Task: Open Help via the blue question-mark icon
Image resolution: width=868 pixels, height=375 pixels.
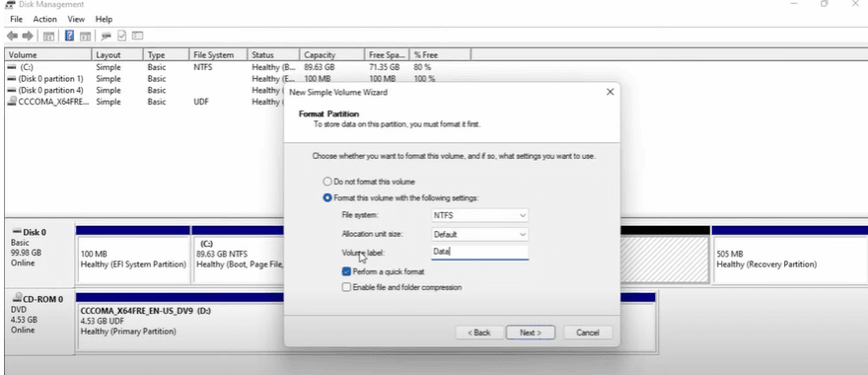Action: (x=70, y=36)
